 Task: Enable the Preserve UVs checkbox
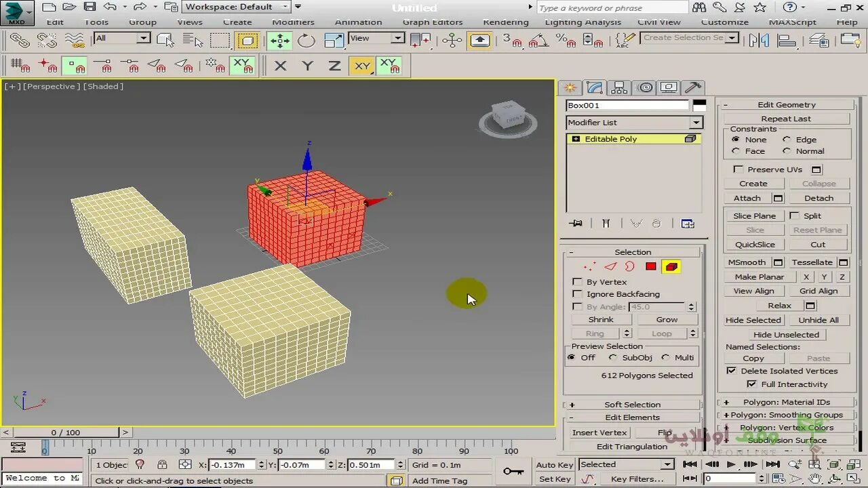(738, 169)
